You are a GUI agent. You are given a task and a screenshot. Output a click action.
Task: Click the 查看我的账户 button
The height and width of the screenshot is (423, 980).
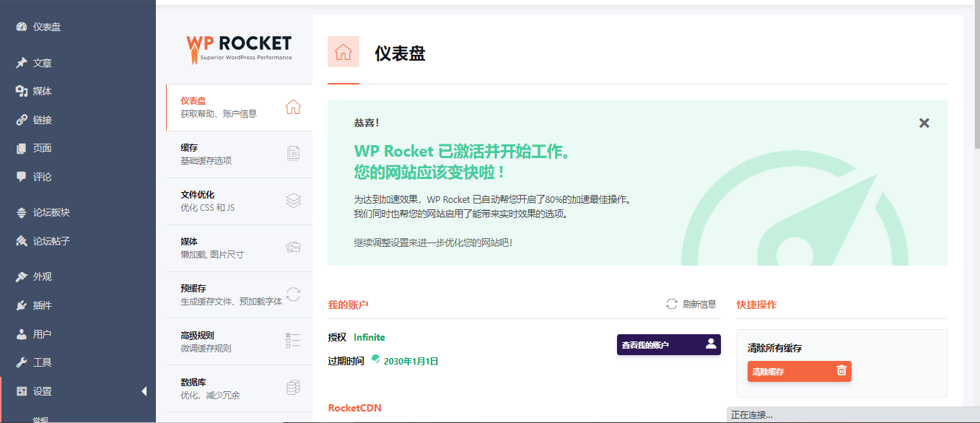pos(669,344)
